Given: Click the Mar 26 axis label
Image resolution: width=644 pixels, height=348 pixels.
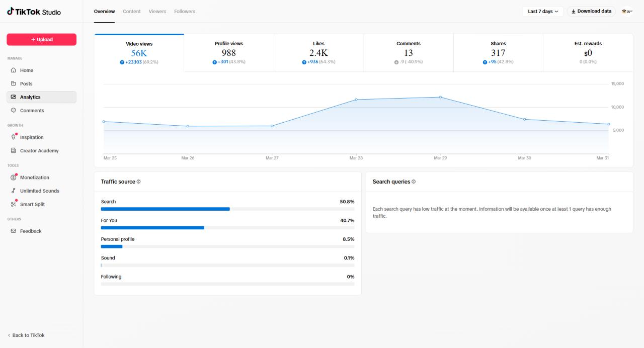Looking at the screenshot, I should click(x=188, y=158).
